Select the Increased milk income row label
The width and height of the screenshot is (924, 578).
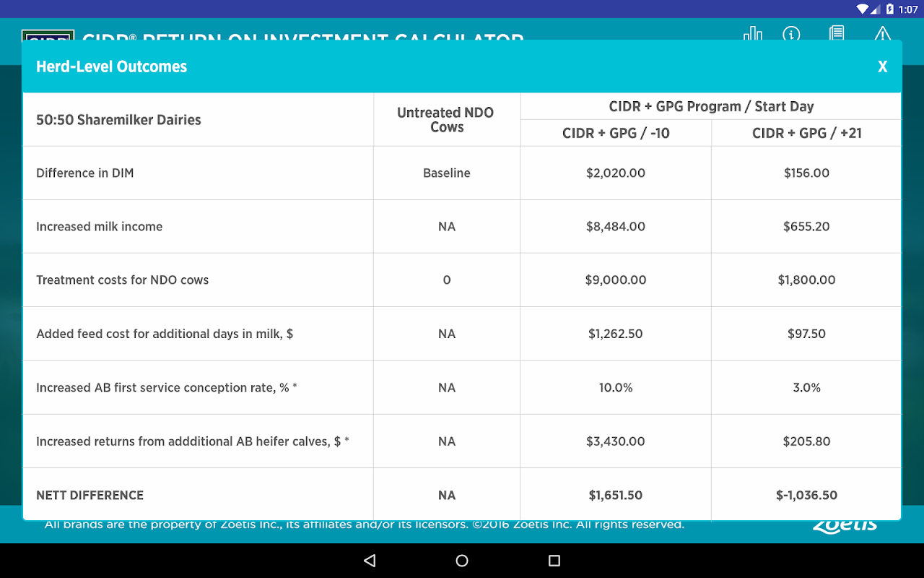[100, 227]
